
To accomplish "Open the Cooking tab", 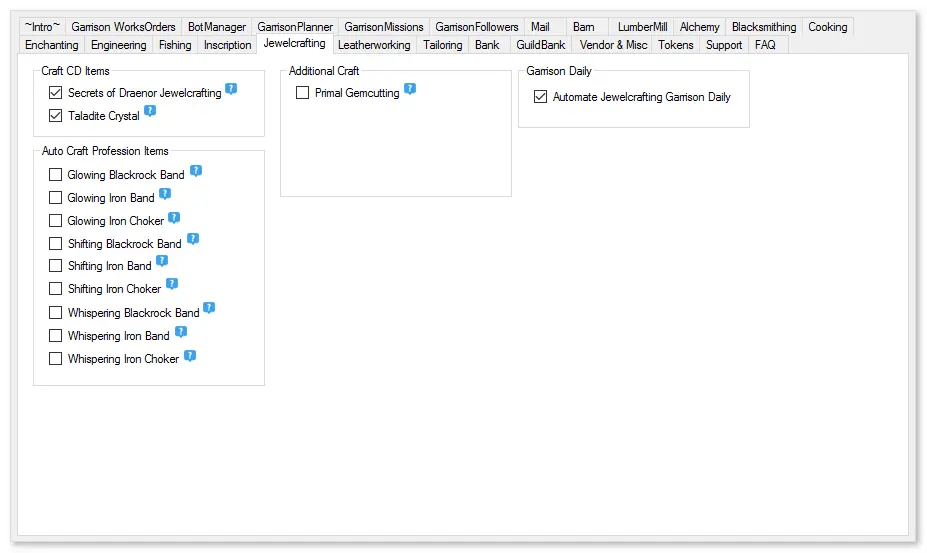I will pyautogui.click(x=828, y=27).
